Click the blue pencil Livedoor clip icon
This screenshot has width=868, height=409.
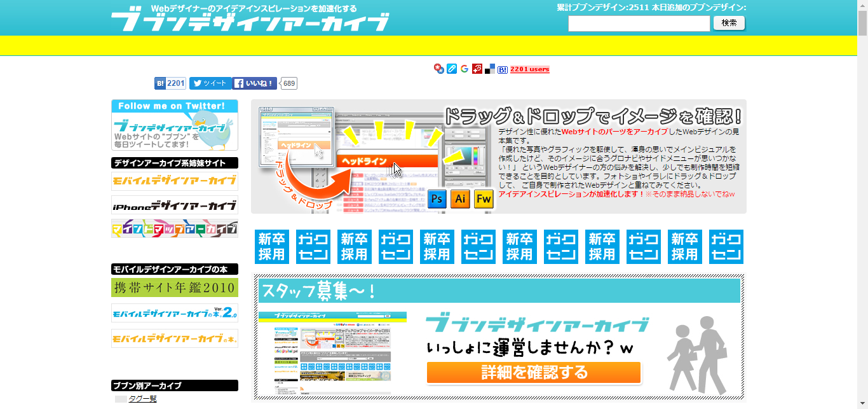(x=452, y=69)
